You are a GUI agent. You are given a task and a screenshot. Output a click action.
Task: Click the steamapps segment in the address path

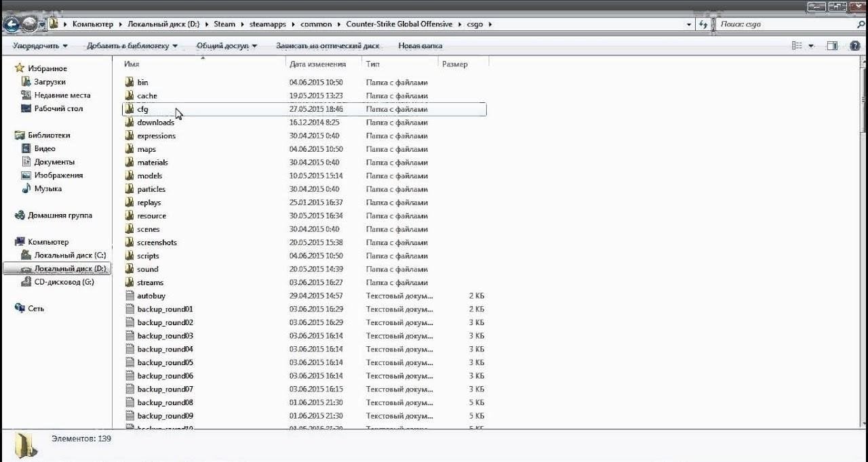(267, 24)
